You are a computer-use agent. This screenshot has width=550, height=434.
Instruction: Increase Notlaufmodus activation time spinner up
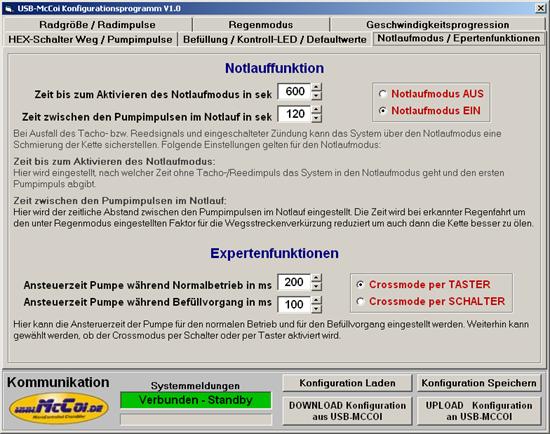[x=316, y=87]
